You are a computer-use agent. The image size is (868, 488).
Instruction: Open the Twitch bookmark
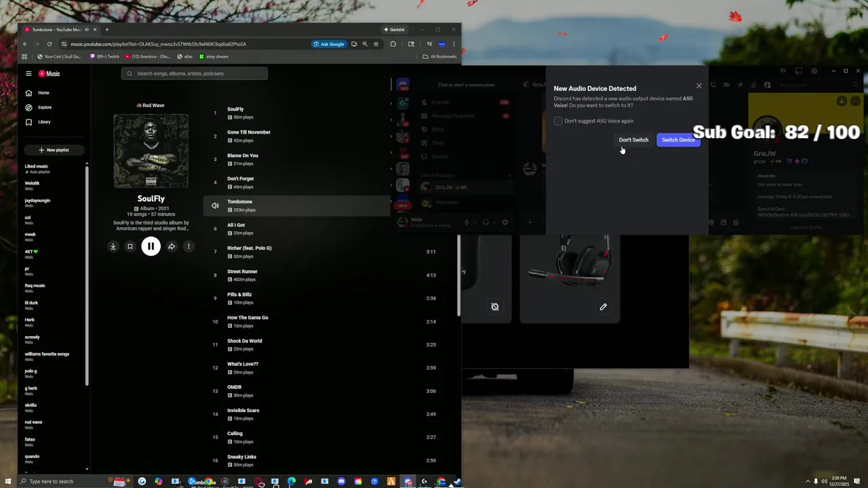104,57
